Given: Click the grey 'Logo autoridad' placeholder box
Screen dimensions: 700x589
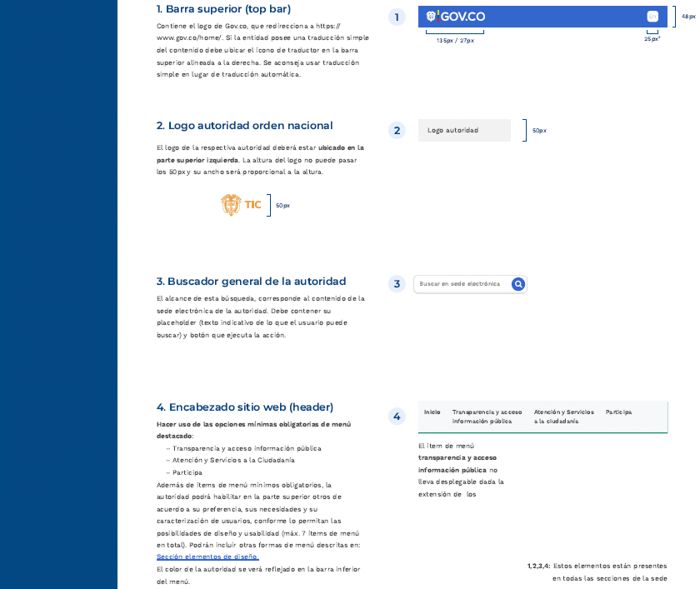Looking at the screenshot, I should click(463, 131).
